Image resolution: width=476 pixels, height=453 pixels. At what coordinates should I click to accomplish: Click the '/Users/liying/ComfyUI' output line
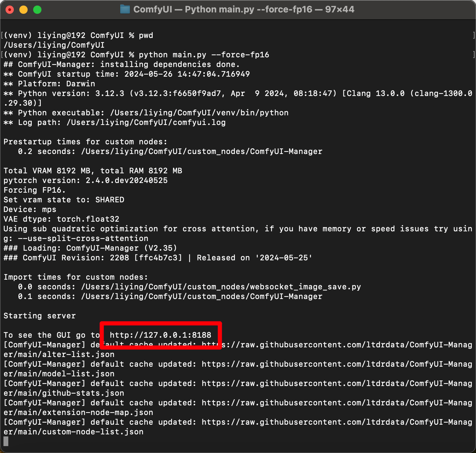(54, 45)
